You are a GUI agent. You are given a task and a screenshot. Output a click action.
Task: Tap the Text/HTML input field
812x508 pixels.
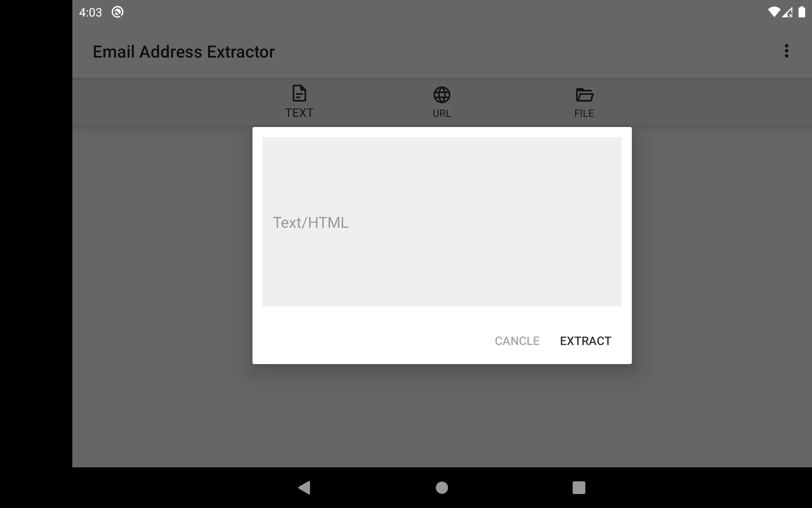[x=442, y=222]
